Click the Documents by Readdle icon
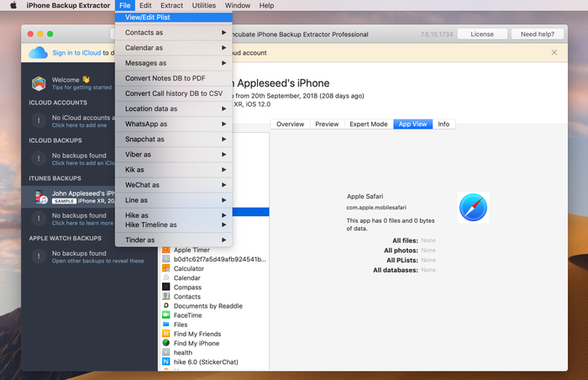Screen dimensions: 588x380 tap(165, 306)
